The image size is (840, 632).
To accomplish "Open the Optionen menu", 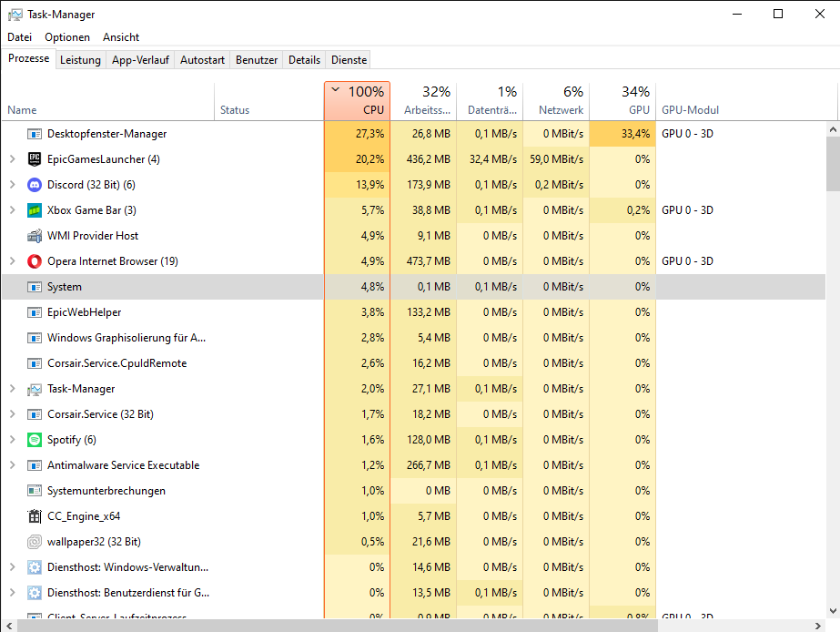I will [x=67, y=37].
